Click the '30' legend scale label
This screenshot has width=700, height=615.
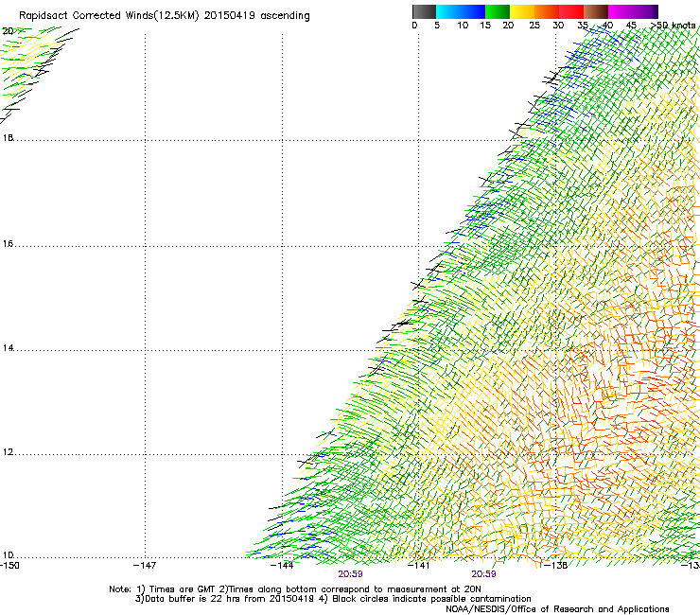coord(558,26)
